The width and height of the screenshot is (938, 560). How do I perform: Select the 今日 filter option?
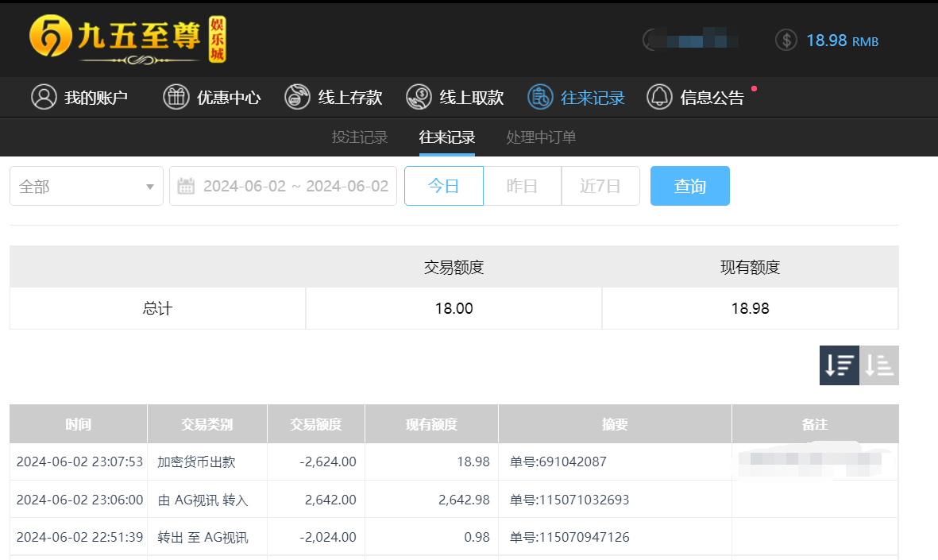(x=443, y=186)
